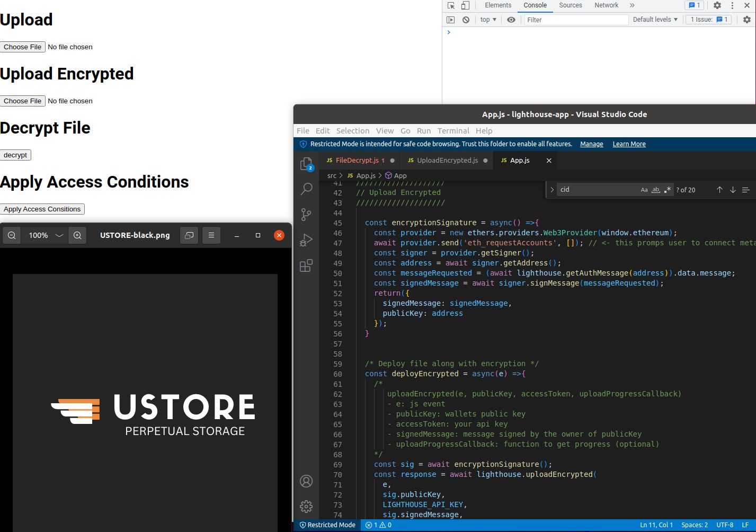
Task: Zoom in in image viewer
Action: (77, 235)
